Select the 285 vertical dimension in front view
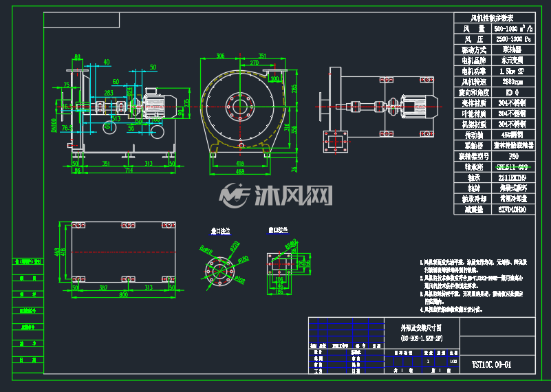The width and height of the screenshot is (551, 392). click(x=294, y=89)
